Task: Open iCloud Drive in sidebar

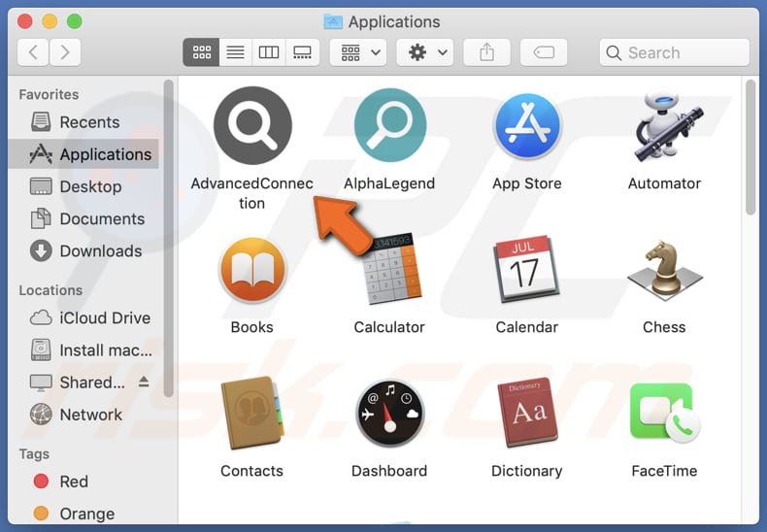Action: pos(83,317)
